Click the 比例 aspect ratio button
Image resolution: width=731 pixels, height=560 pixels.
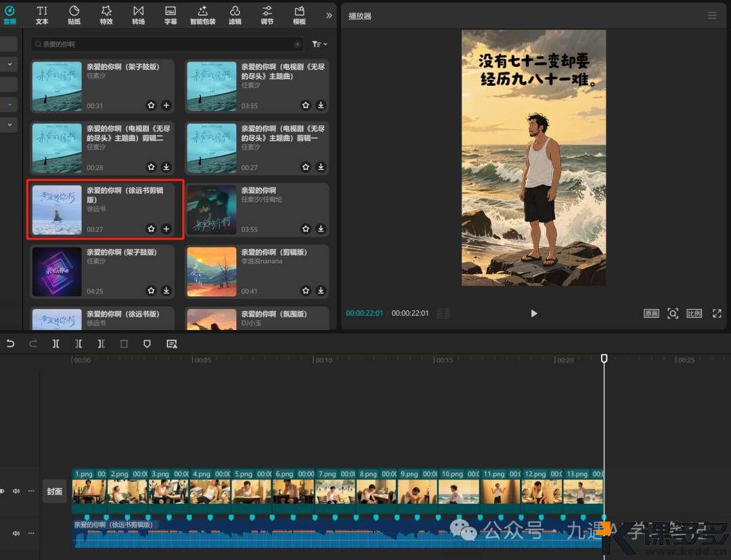[694, 314]
